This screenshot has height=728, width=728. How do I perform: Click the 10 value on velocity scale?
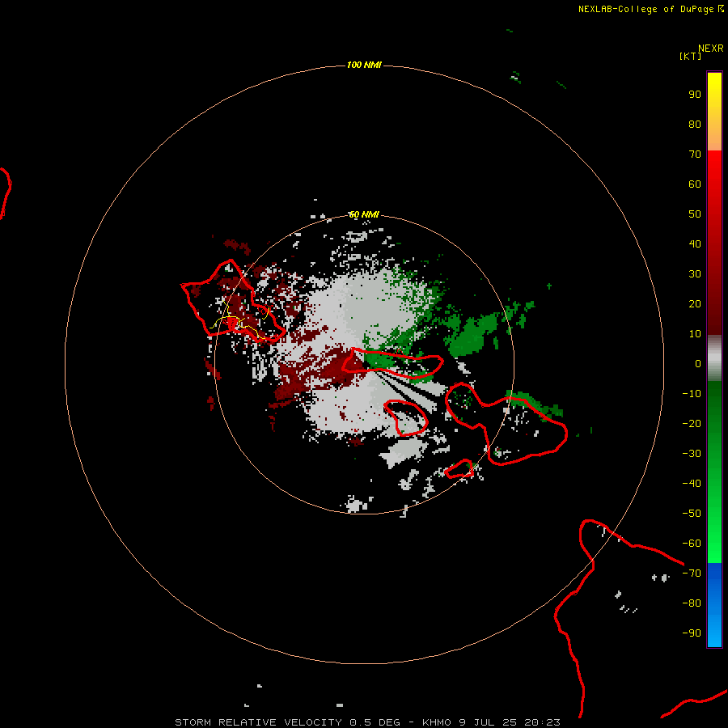coord(695,334)
